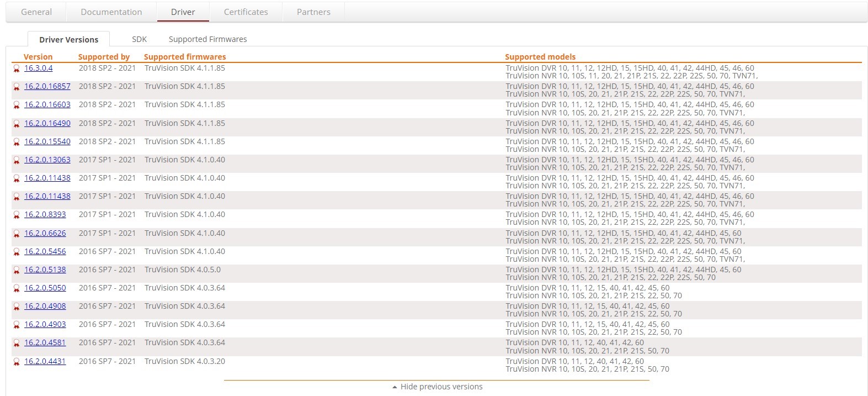Go to the Certificates tab
Viewport: 868px width, 396px height.
click(x=246, y=12)
